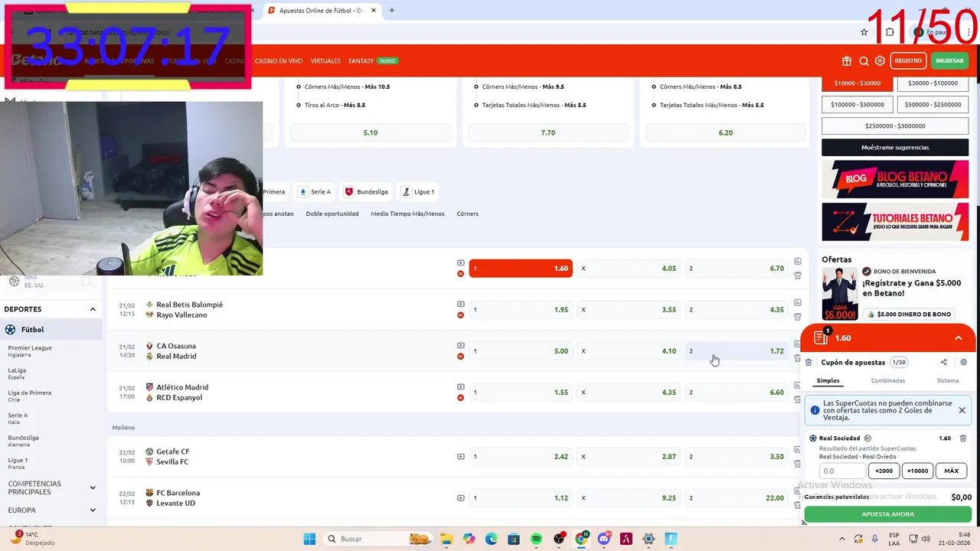
Task: Open a new browser tab
Action: click(391, 11)
